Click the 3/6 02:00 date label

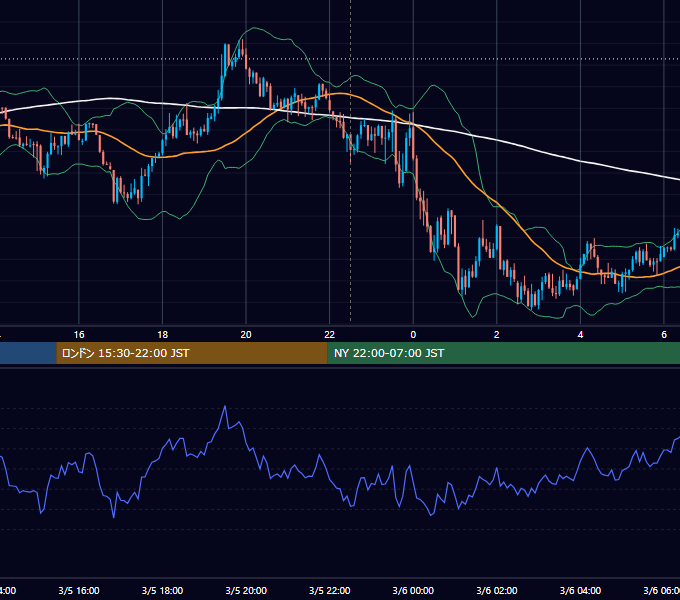pyautogui.click(x=497, y=590)
